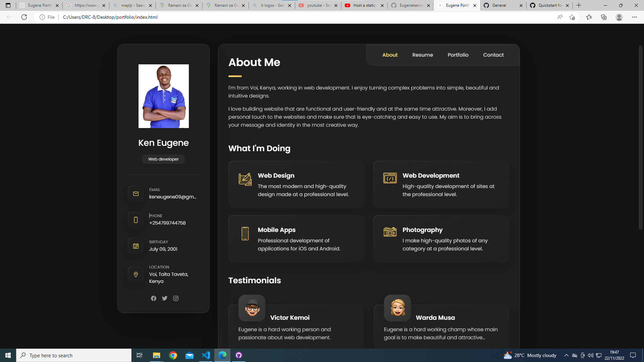Click the Photography camera icon
The image size is (644, 362).
coord(390,232)
